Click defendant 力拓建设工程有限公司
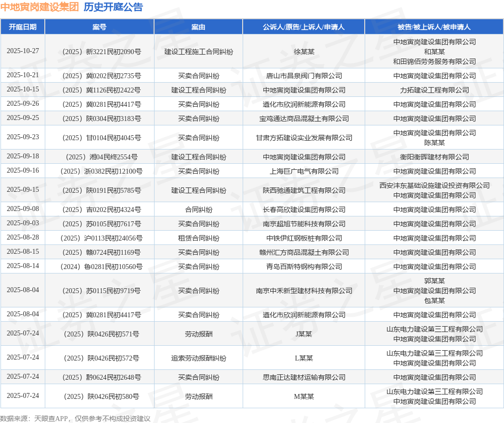 (435, 90)
